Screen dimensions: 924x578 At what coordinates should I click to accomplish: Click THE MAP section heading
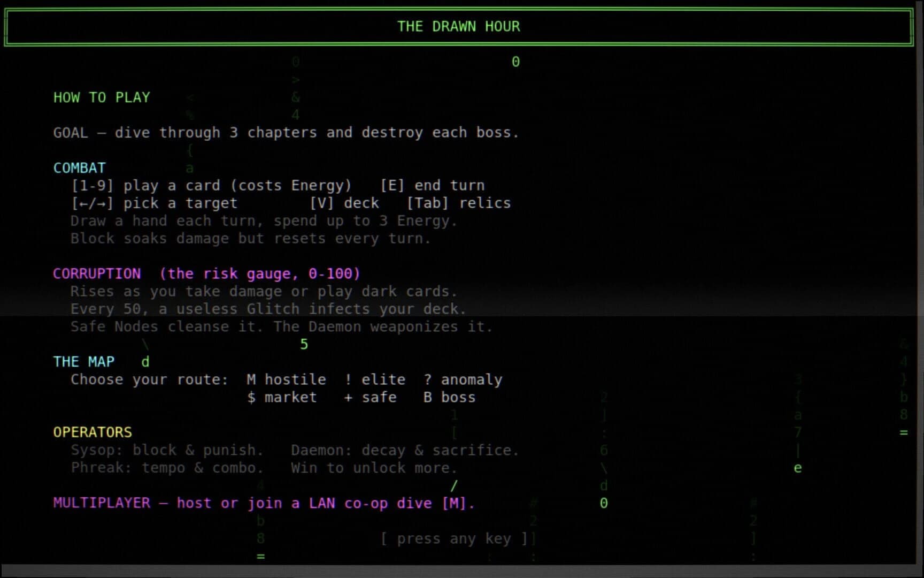click(84, 362)
